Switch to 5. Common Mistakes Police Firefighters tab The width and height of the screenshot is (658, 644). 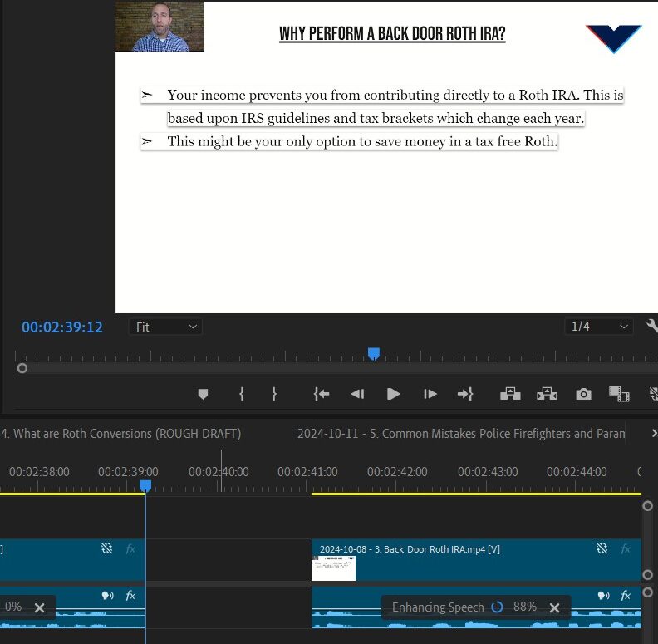coord(461,433)
